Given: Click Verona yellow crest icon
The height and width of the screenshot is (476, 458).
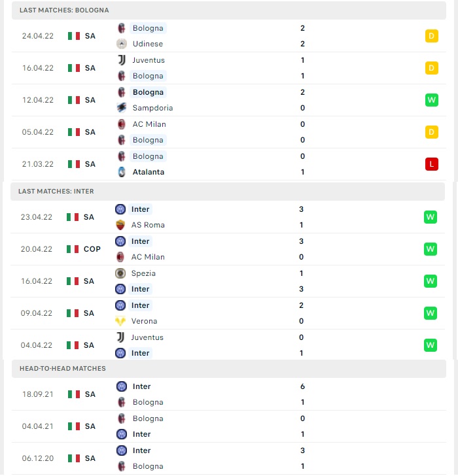Looking at the screenshot, I should [120, 321].
